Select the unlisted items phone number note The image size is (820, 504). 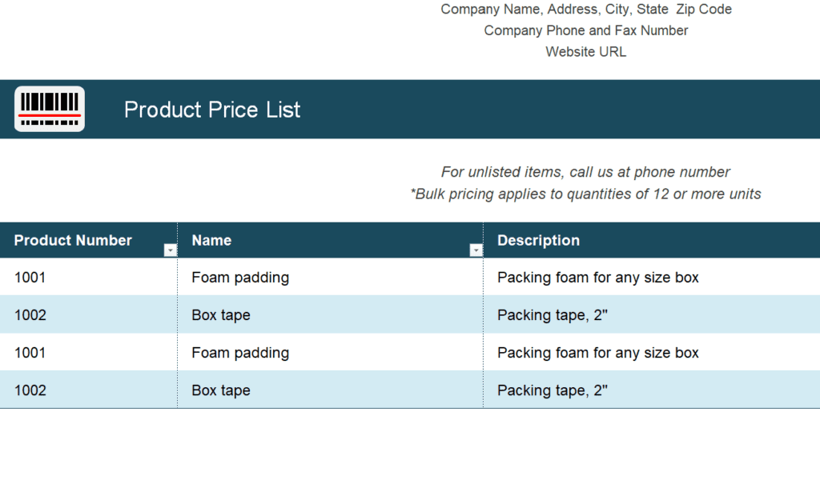coord(585,172)
